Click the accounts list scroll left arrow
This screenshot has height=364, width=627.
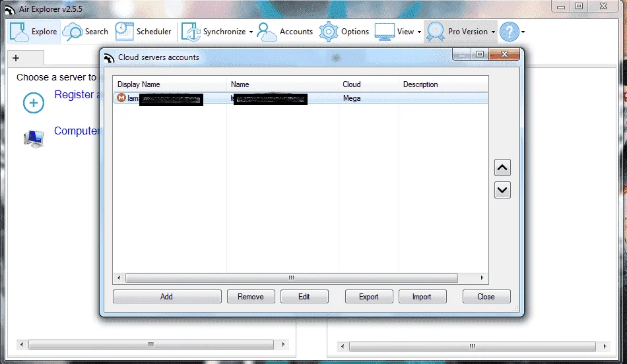[119, 278]
